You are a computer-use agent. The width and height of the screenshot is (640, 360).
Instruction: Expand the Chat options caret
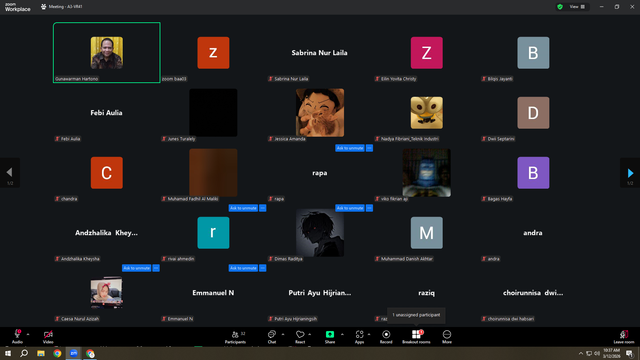click(282, 334)
